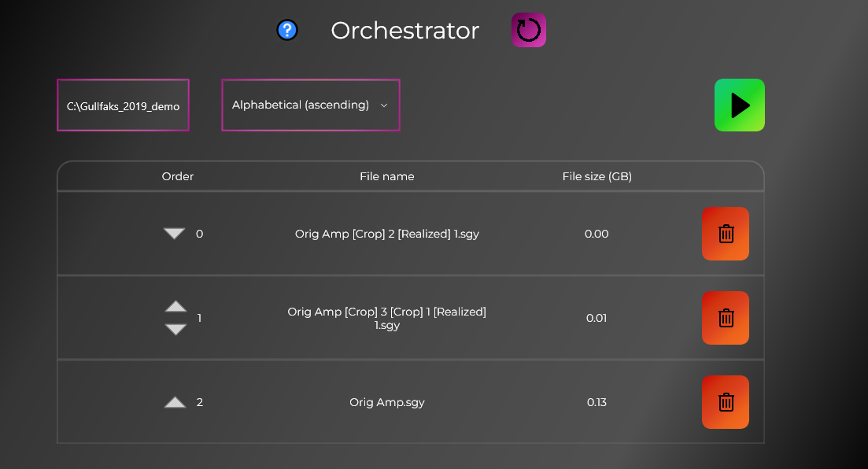This screenshot has width=868, height=469.
Task: Delete Orig Amp [Crop] 2 [Realized] 1.sgy row
Action: [x=726, y=234]
